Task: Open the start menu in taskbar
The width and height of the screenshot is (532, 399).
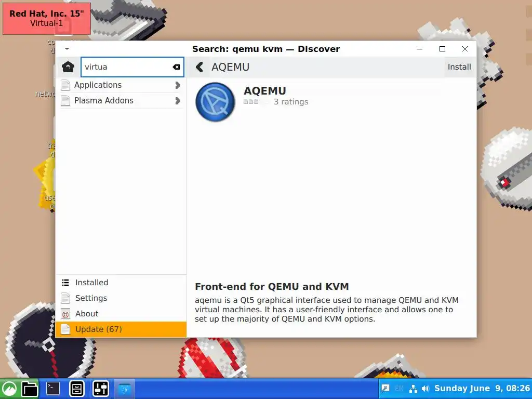Action: click(9, 389)
